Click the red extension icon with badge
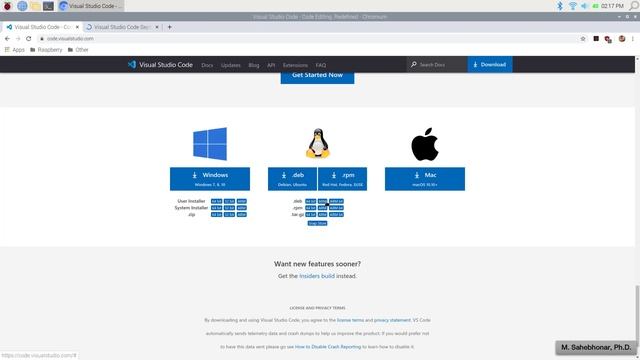640x360 pixels. coord(608,39)
